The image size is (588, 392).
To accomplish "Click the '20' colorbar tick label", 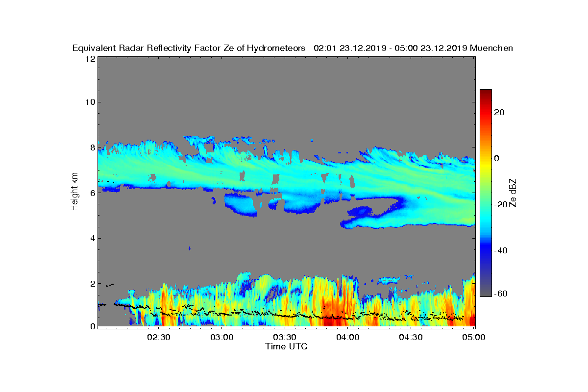I will click(x=500, y=112).
